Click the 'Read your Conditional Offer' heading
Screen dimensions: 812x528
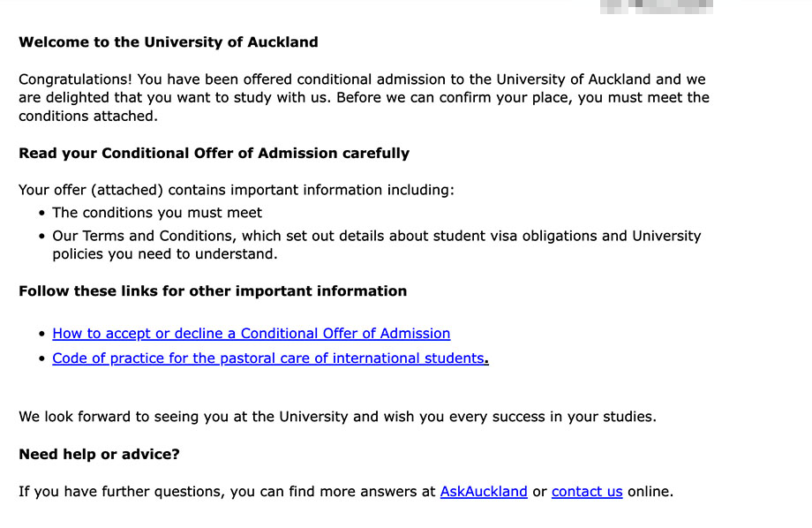(214, 154)
